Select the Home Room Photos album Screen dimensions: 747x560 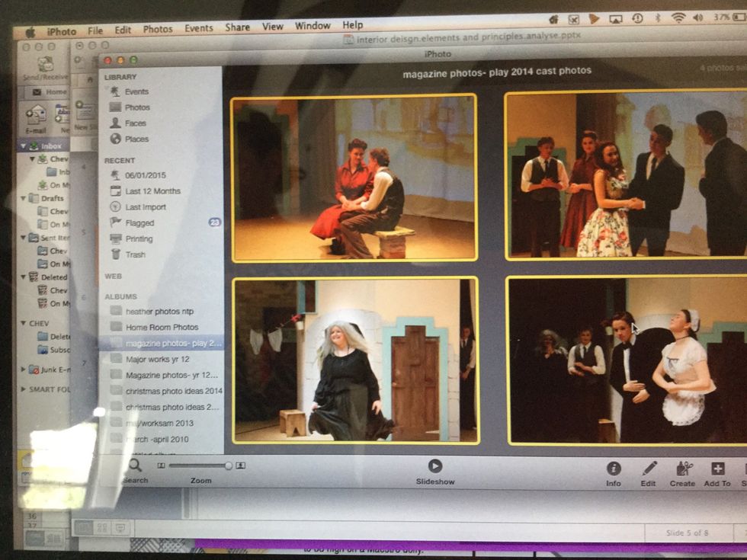point(162,327)
